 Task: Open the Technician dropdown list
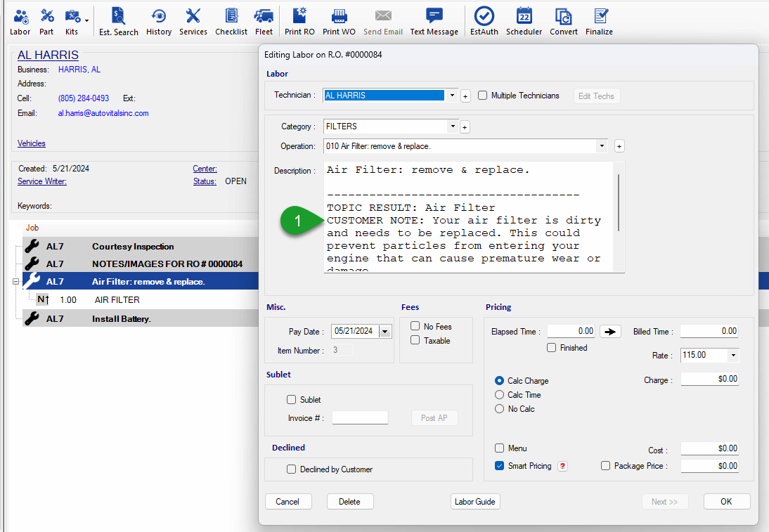click(x=452, y=95)
